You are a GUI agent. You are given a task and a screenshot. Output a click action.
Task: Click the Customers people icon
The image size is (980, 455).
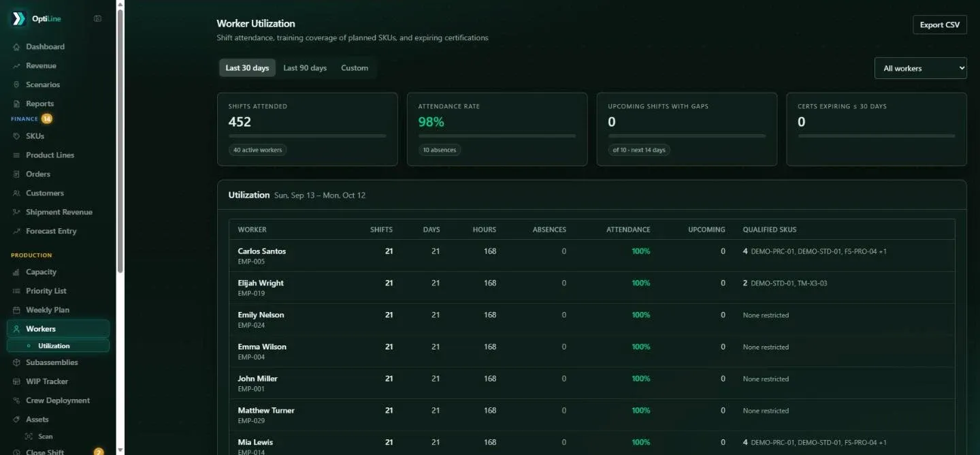pos(16,193)
